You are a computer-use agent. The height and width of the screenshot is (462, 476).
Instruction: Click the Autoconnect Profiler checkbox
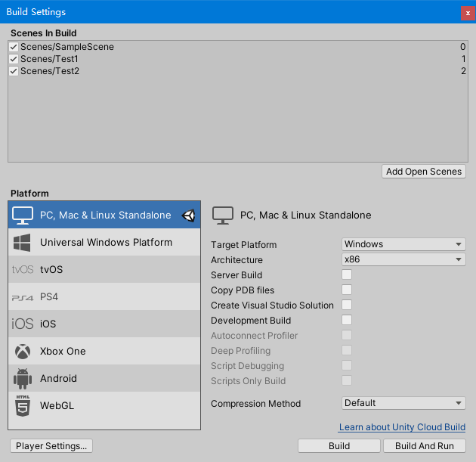click(347, 335)
